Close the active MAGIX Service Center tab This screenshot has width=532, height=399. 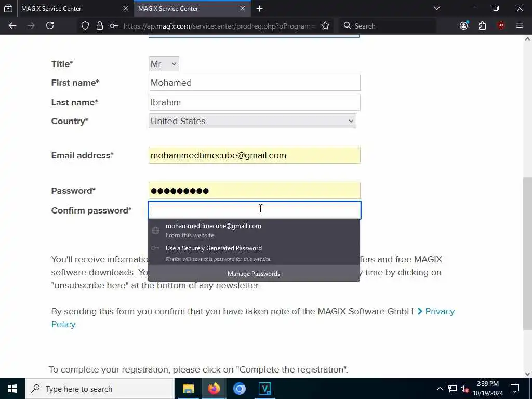tap(243, 8)
